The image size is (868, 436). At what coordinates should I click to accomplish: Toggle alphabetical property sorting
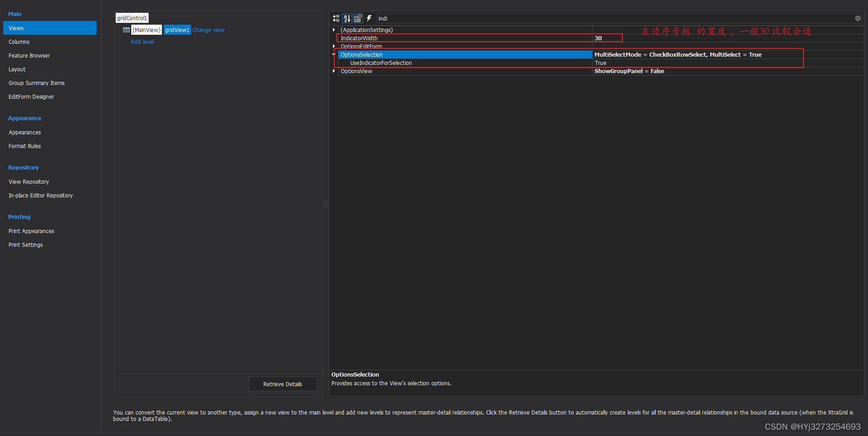tap(347, 18)
